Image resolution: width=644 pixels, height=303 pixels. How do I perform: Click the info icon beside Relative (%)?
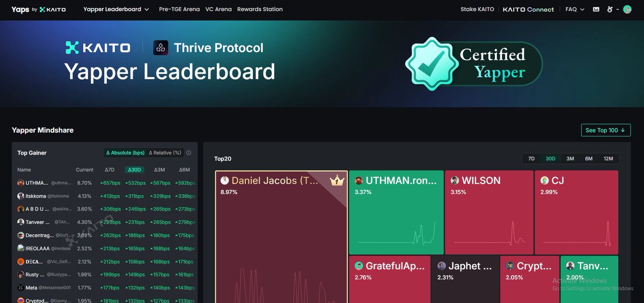[x=188, y=153]
